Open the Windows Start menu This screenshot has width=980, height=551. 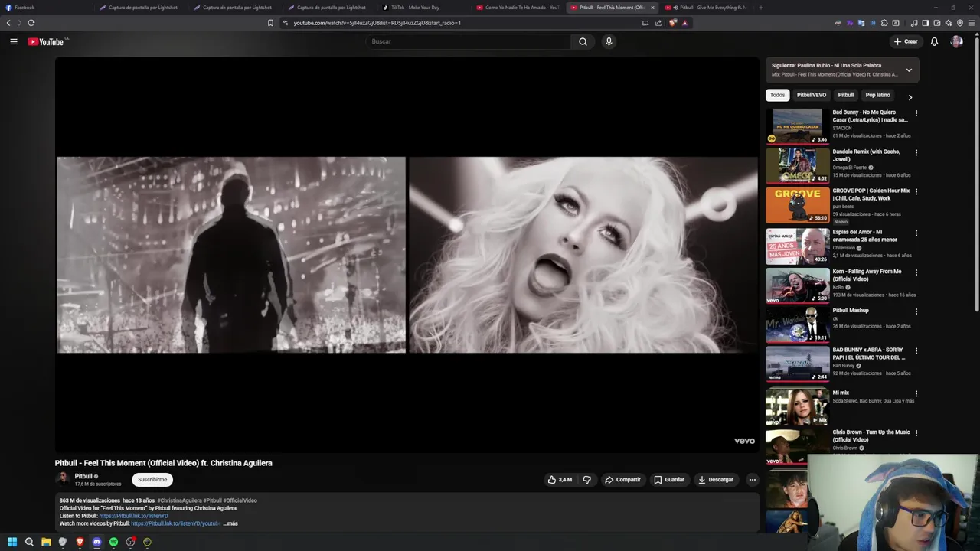pyautogui.click(x=12, y=542)
